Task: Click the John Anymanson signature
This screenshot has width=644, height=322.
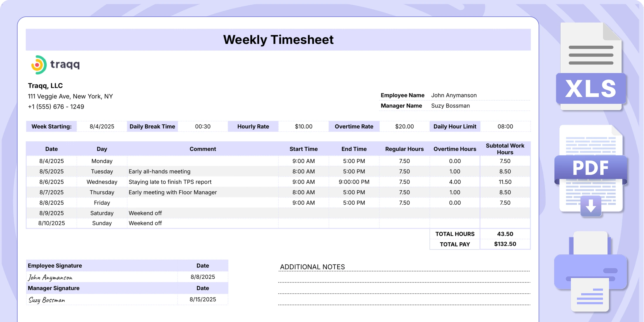Action: [50, 277]
